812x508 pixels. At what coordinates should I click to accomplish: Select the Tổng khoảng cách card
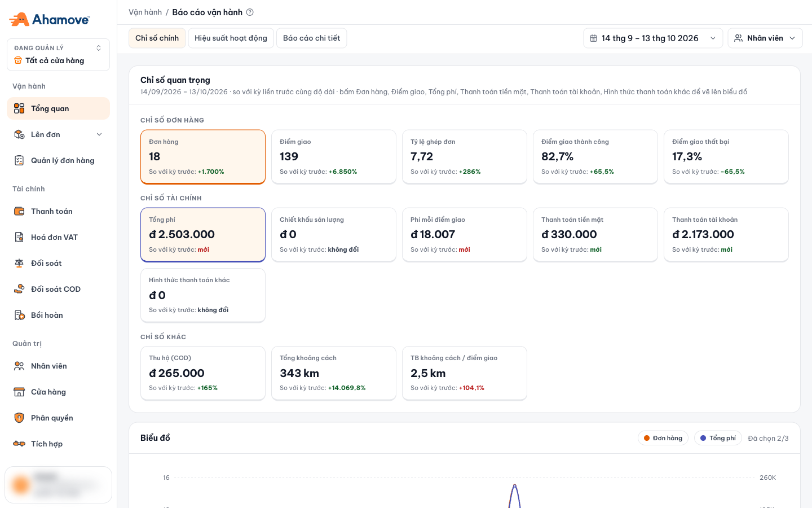(334, 373)
